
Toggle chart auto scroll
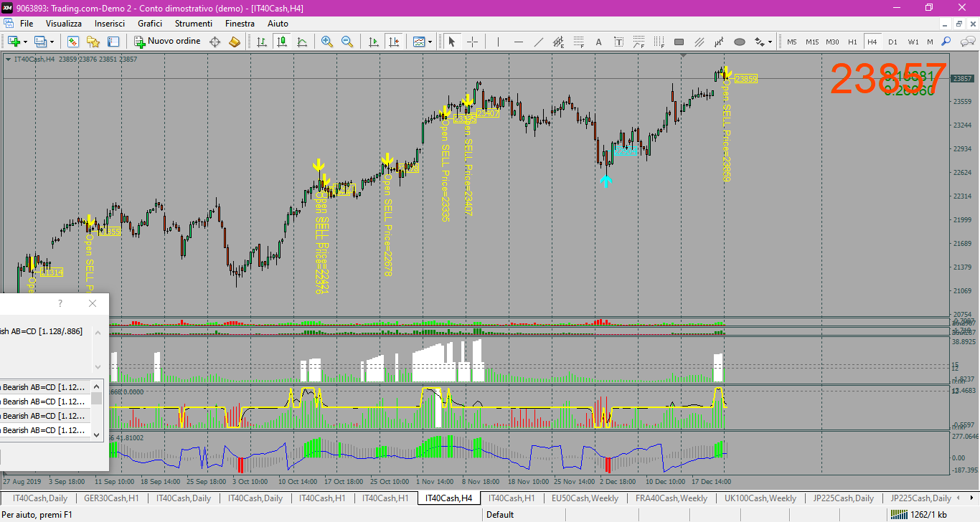click(373, 42)
